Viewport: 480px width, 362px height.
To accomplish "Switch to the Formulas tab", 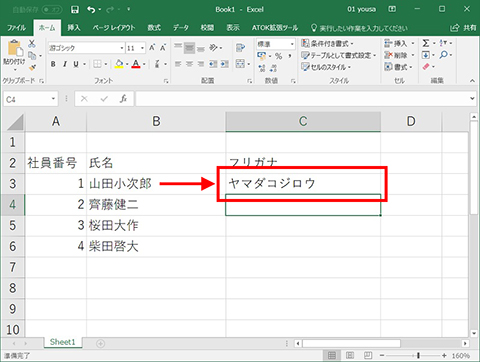I will tap(154, 28).
